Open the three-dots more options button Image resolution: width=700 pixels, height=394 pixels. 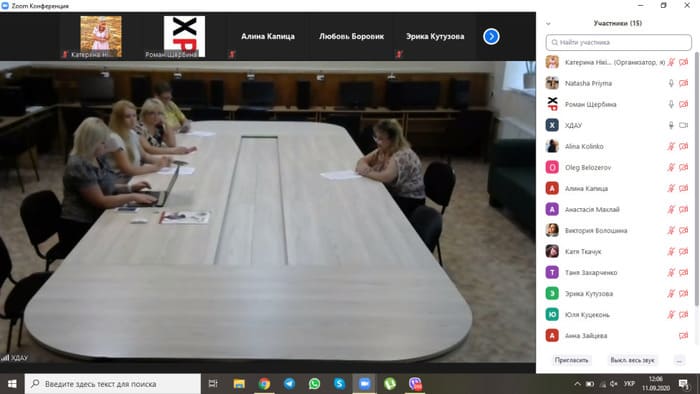tap(679, 360)
